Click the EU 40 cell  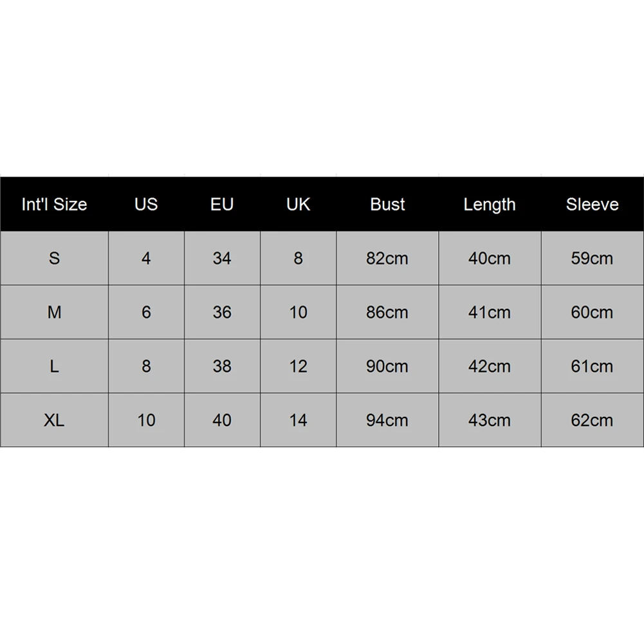222,419
